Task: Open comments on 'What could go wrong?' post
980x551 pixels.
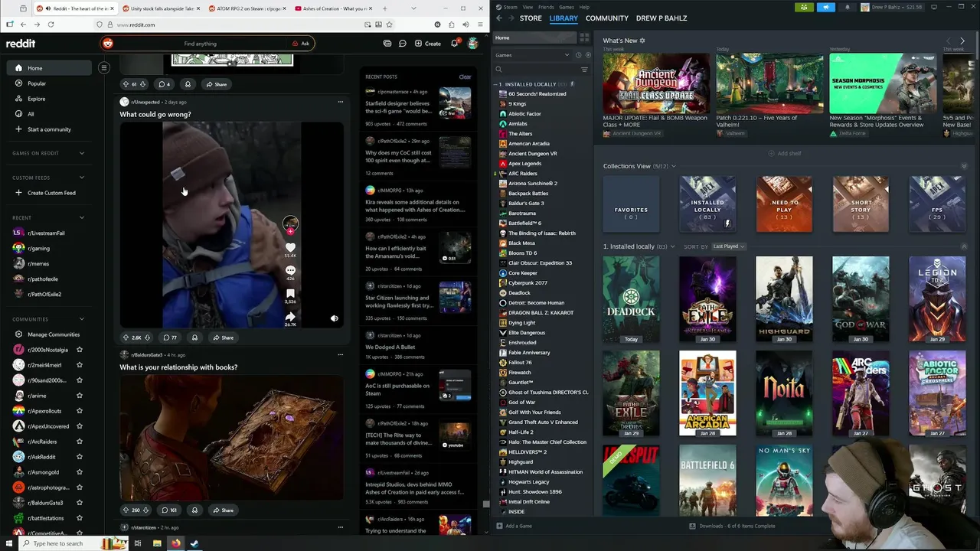Action: pos(169,337)
